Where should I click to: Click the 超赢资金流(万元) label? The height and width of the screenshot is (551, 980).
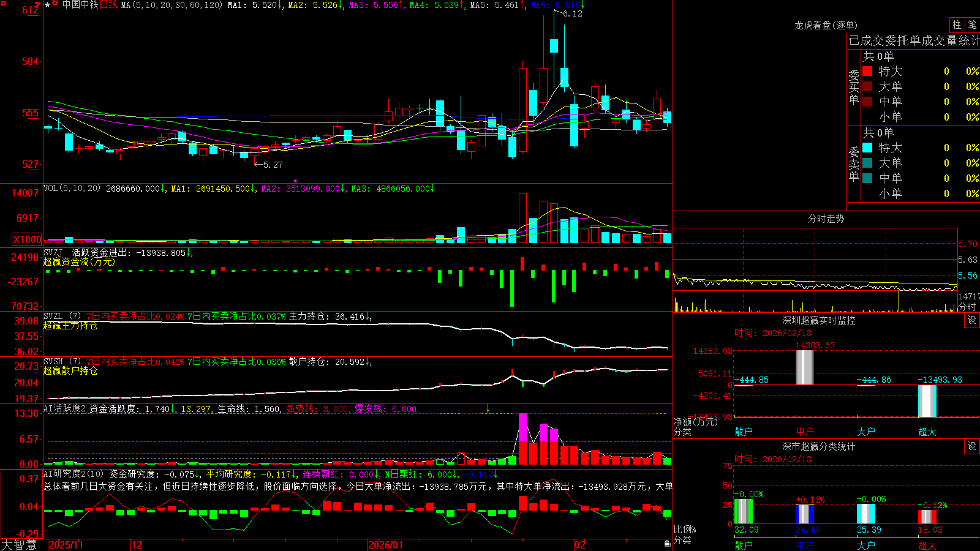tap(78, 262)
